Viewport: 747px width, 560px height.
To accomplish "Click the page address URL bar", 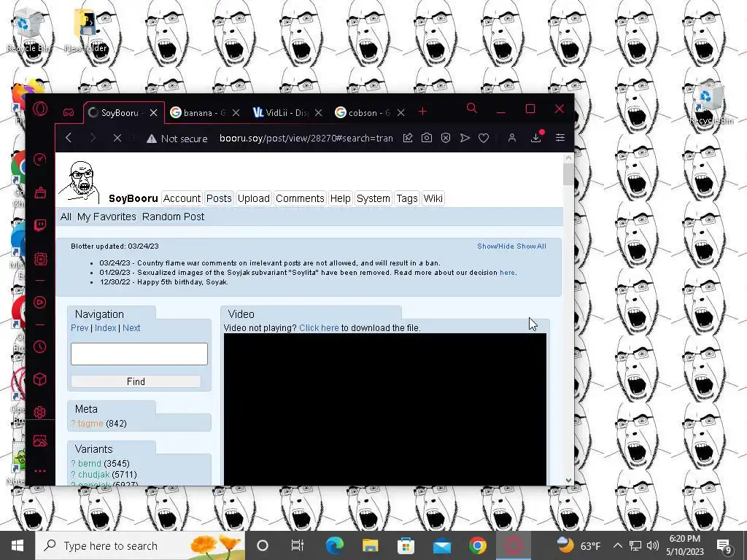I will [306, 138].
